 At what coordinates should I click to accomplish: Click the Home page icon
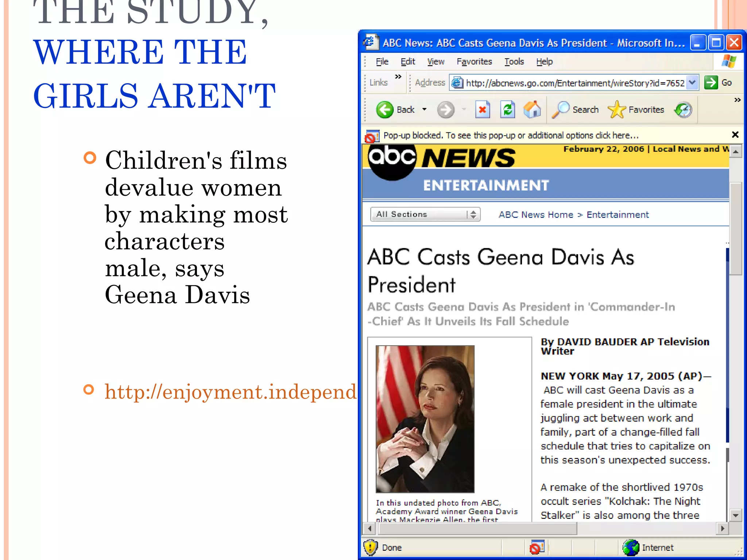[x=532, y=109]
